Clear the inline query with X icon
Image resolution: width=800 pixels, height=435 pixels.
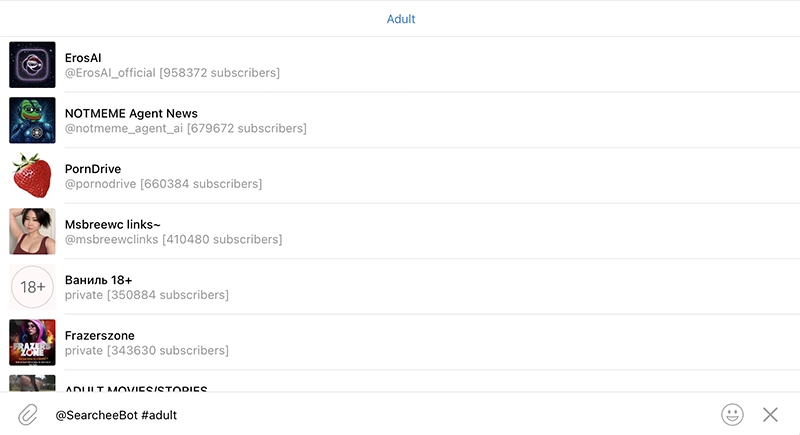click(x=770, y=414)
